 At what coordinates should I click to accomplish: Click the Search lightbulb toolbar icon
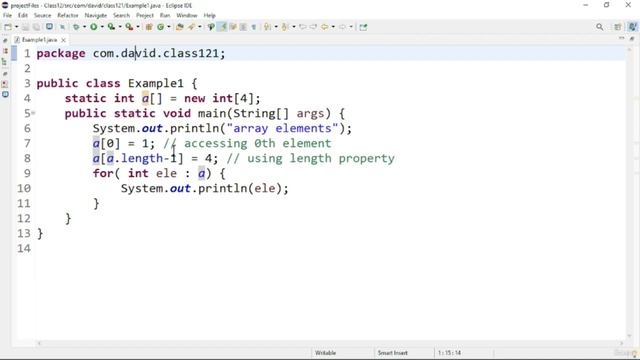[x=211, y=27]
